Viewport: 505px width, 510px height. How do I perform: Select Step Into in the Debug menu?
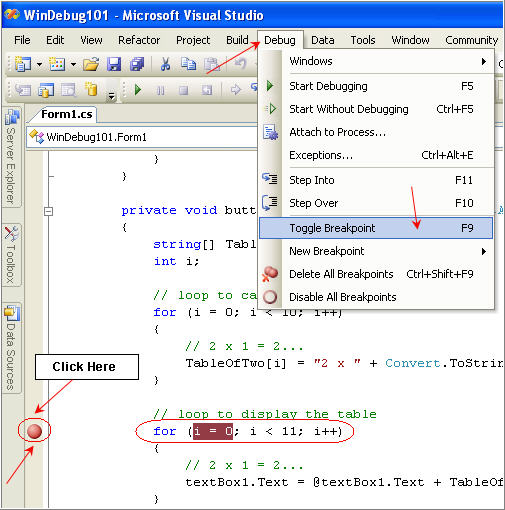pos(376,180)
